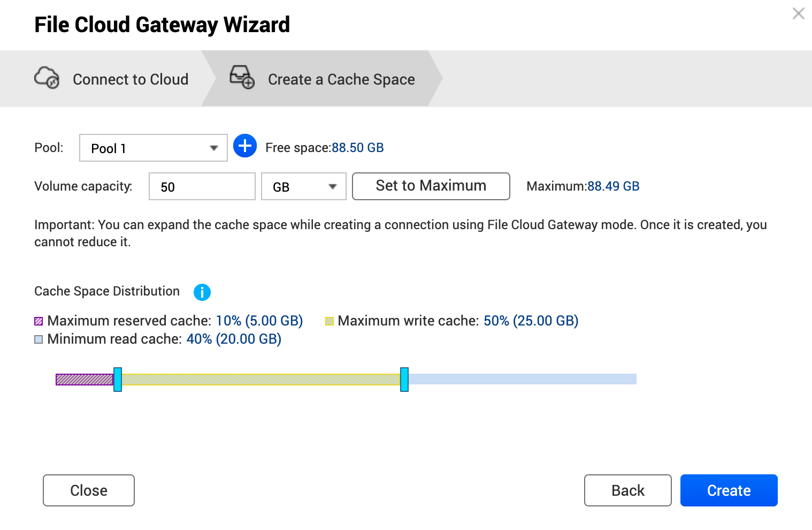Screen dimensions: 812x530
Task: Click the Create button
Action: click(729, 490)
